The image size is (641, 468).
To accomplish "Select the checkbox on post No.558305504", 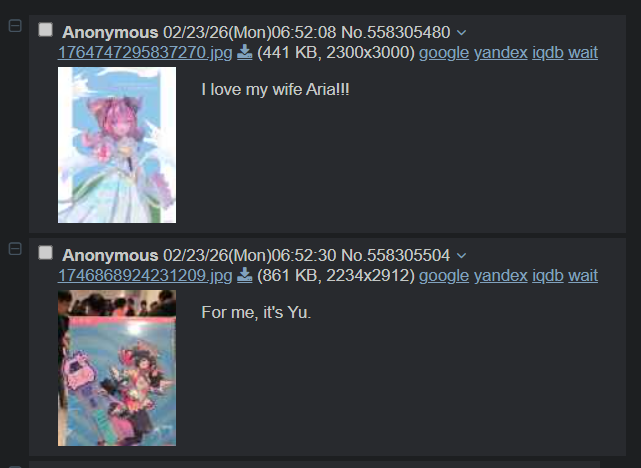I will click(x=45, y=253).
